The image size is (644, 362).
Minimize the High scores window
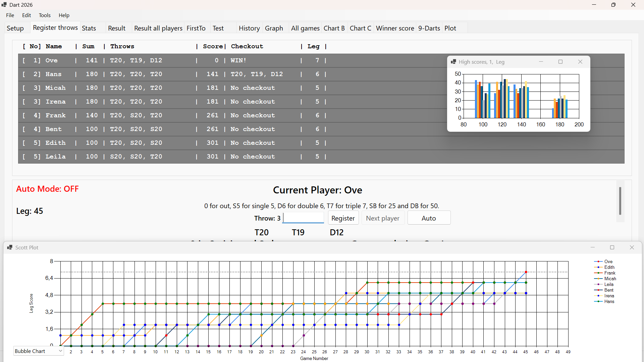point(541,62)
